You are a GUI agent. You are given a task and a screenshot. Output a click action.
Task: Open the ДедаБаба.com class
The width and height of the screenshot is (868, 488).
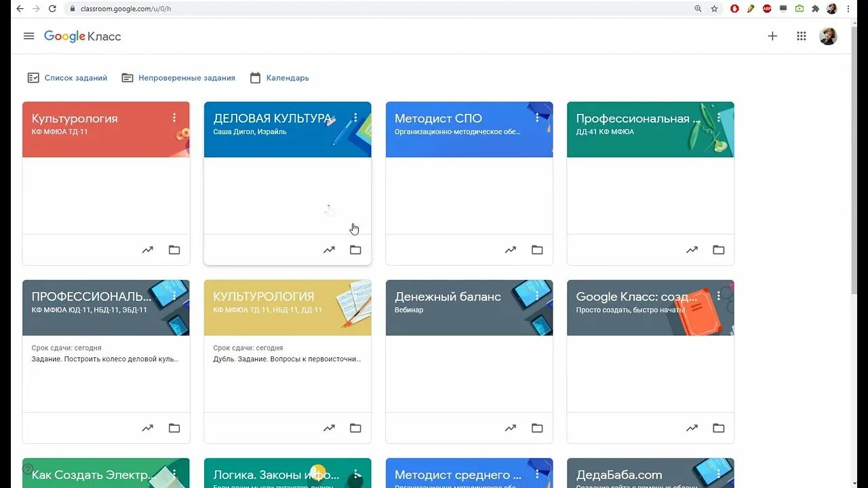618,475
